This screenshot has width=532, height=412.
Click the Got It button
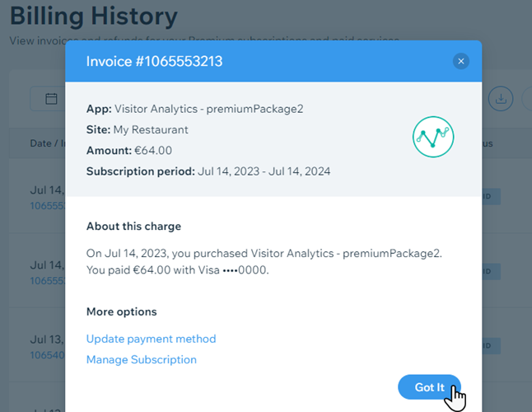pos(429,387)
